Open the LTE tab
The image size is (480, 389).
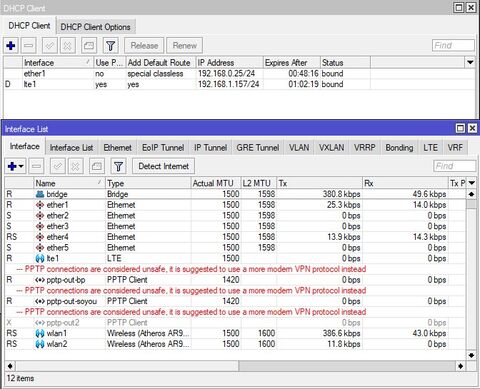pos(430,147)
